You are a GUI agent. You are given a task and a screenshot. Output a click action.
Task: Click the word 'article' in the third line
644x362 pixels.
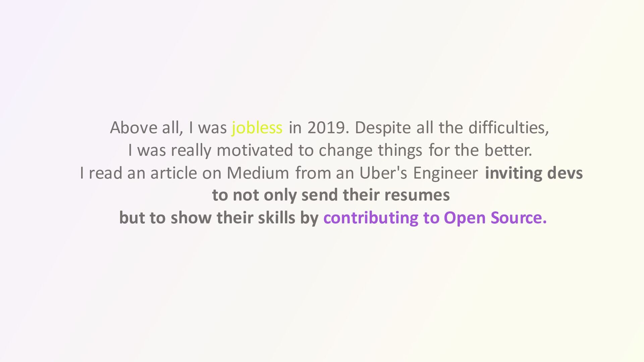click(173, 173)
